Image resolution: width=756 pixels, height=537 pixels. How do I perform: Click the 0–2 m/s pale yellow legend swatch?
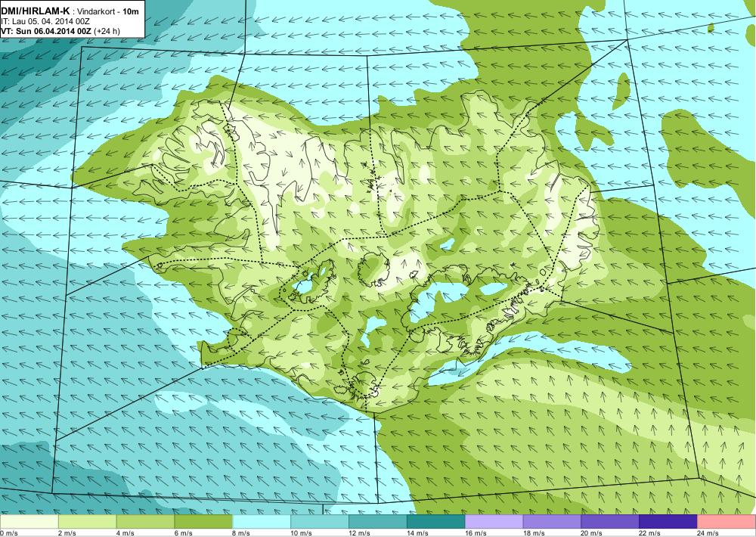tap(29, 522)
